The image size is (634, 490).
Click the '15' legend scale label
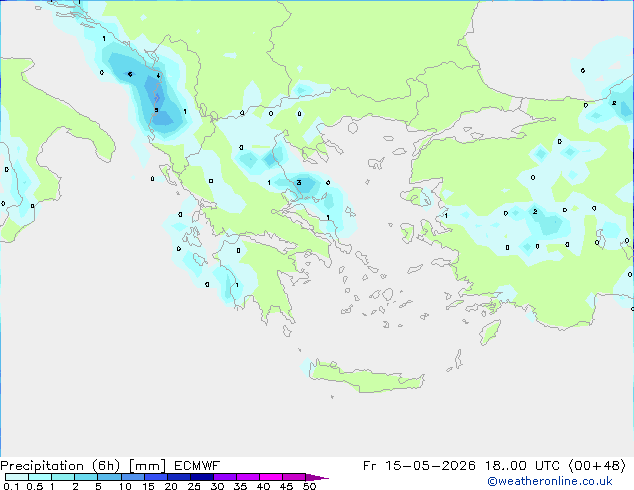pyautogui.click(x=148, y=486)
